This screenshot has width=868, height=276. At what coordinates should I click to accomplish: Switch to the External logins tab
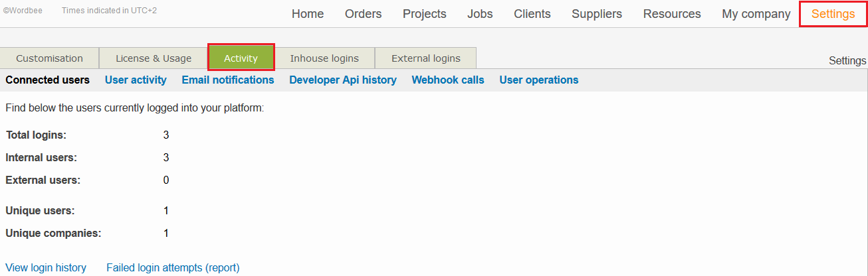[x=425, y=58]
